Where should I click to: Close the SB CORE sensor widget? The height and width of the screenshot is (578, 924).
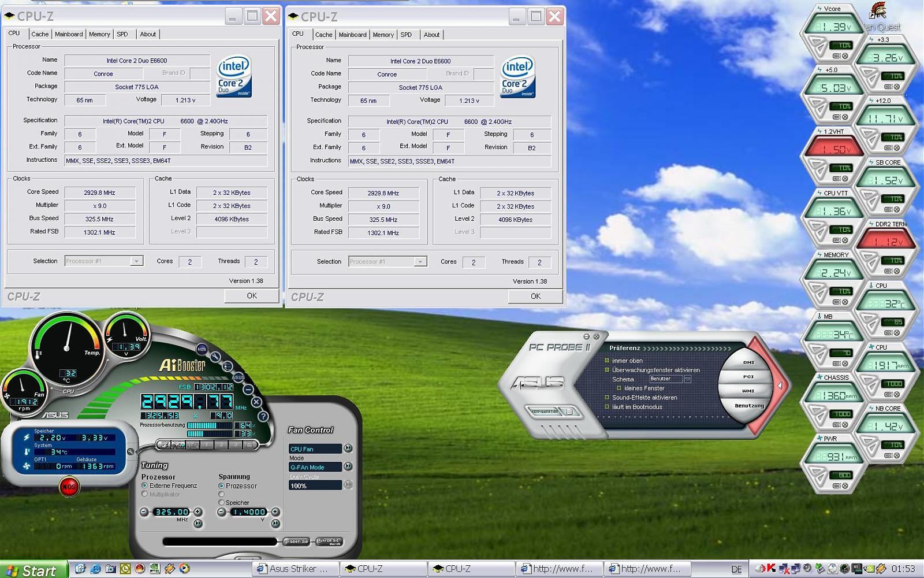pos(897,209)
